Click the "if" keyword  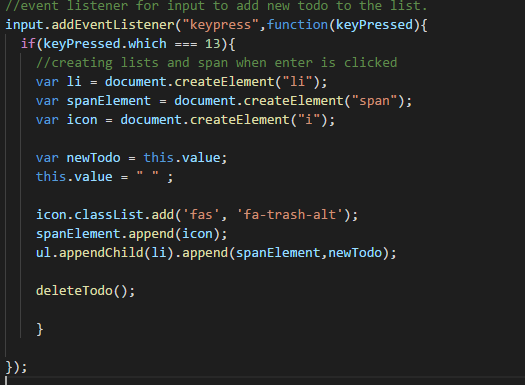pyautogui.click(x=28, y=44)
